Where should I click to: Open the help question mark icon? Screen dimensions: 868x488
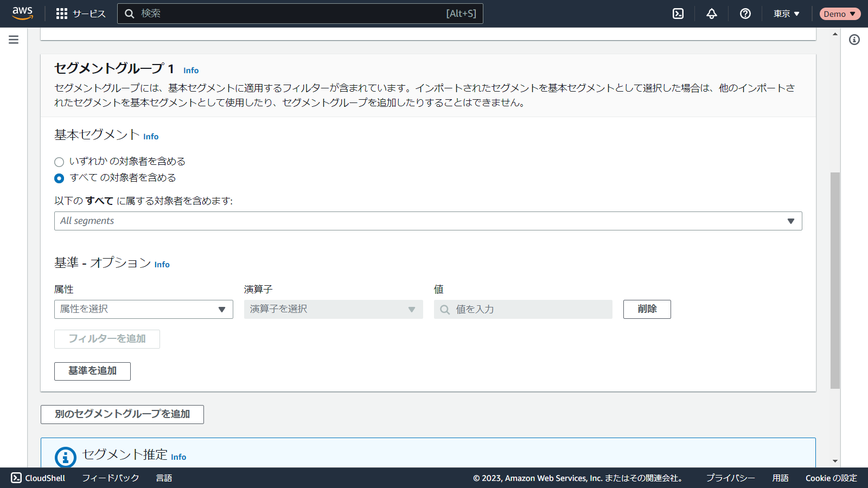tap(745, 14)
